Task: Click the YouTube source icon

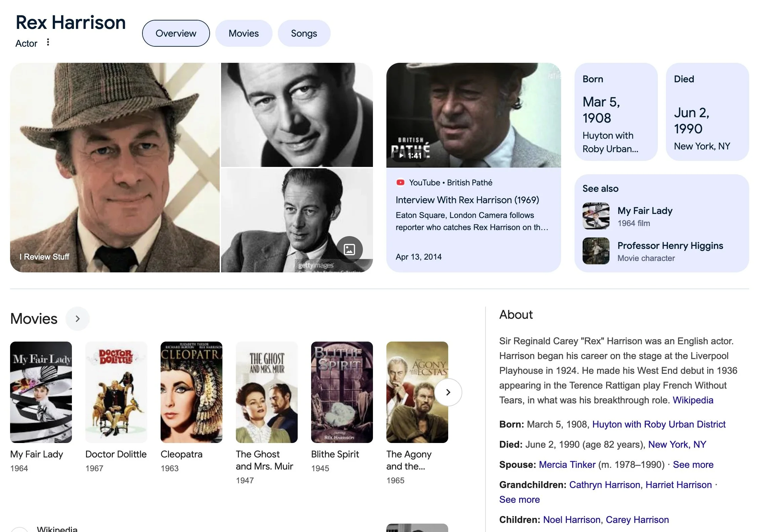Action: 400,182
